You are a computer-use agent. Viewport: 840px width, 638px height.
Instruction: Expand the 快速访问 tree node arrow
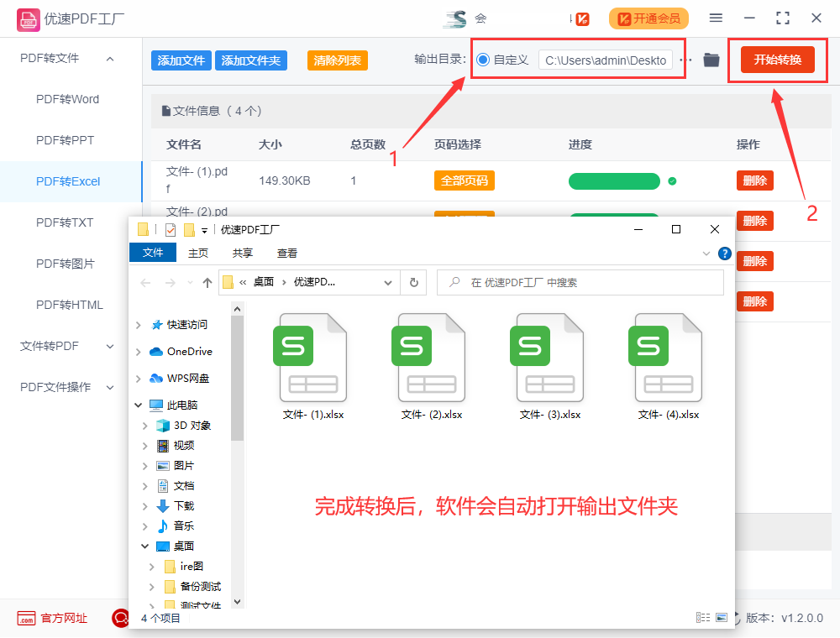coord(139,325)
